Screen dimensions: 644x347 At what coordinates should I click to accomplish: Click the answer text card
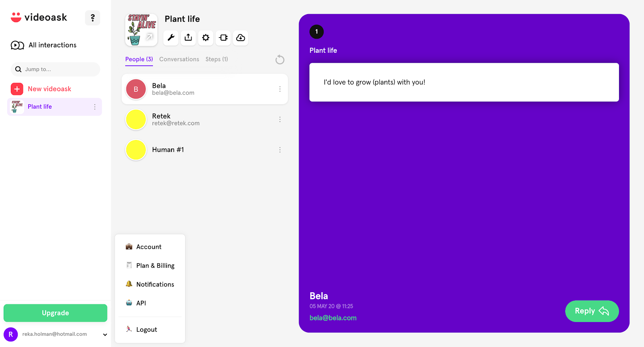(464, 82)
